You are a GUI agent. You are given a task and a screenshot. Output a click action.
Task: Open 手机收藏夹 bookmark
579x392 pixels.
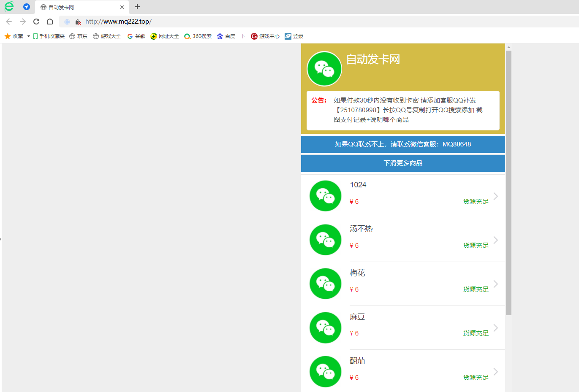49,36
